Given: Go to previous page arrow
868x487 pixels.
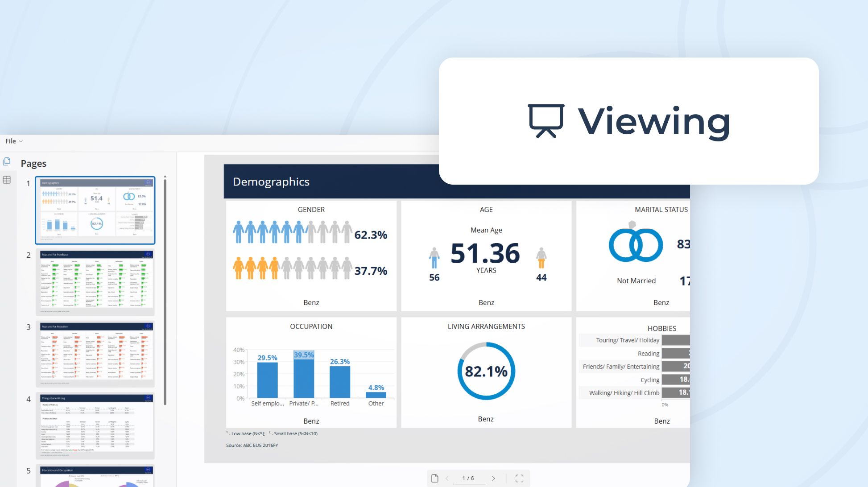Looking at the screenshot, I should pos(447,478).
